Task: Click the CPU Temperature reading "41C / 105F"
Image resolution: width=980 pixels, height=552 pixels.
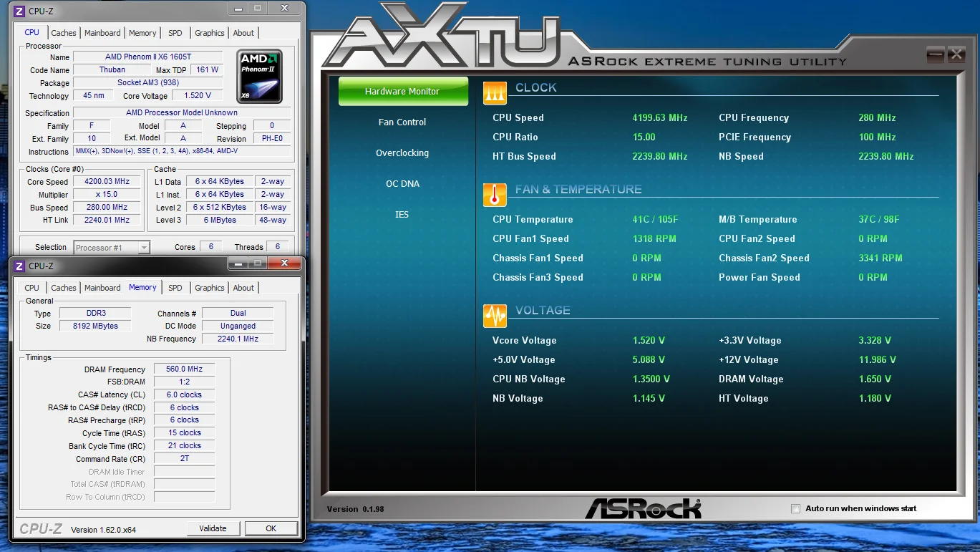Action: (x=655, y=220)
